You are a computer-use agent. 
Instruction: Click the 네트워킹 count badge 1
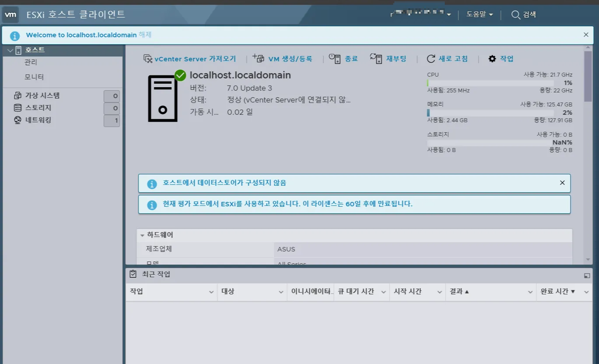(112, 120)
